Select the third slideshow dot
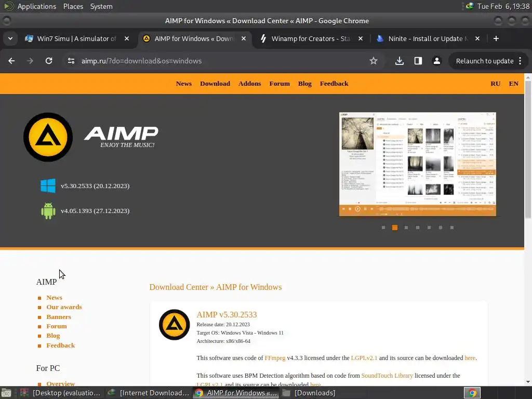 [406, 228]
